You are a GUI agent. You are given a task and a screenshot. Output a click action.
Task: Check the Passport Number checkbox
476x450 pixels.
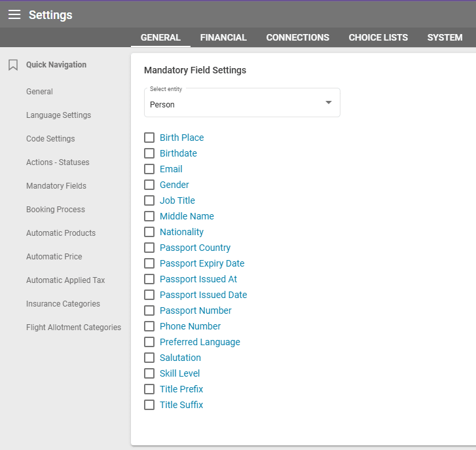click(149, 310)
